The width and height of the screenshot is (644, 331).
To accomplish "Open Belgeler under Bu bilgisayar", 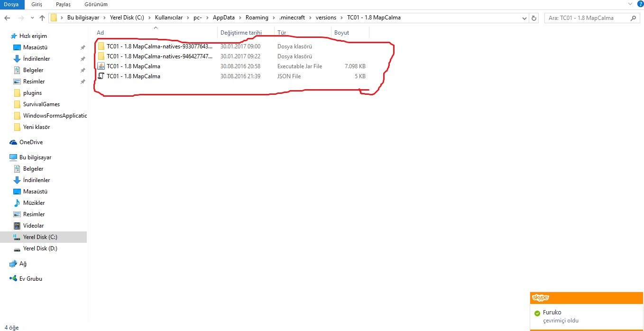I will click(33, 169).
